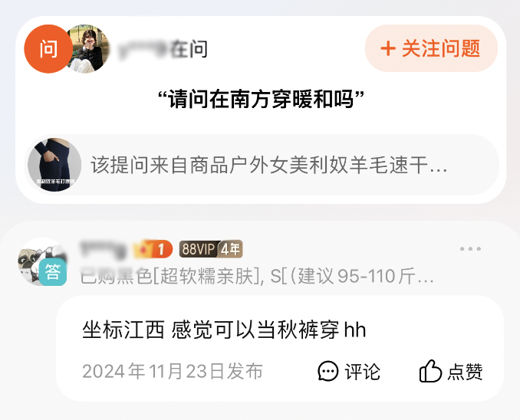Tap the crown level 1 badge
The height and width of the screenshot is (420, 520).
click(x=153, y=249)
